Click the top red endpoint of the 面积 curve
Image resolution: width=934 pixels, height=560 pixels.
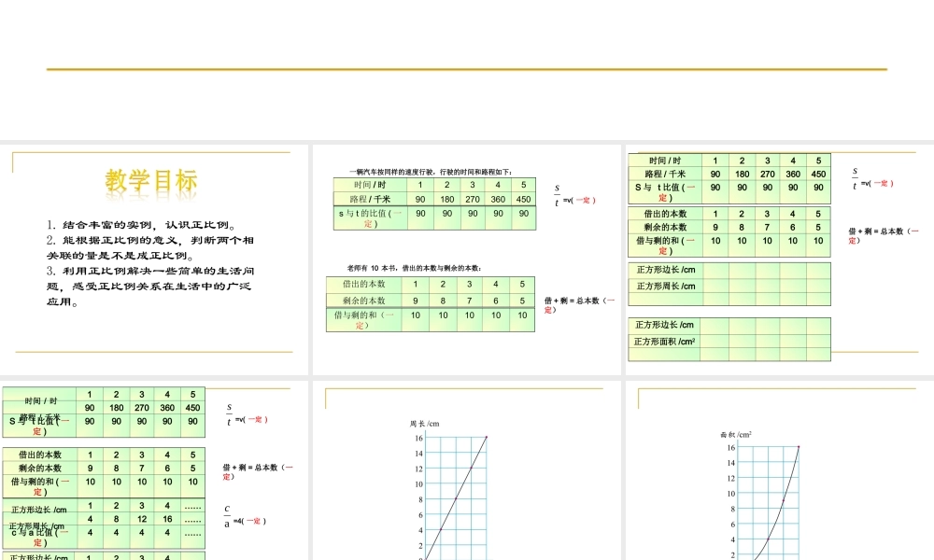pos(799,447)
